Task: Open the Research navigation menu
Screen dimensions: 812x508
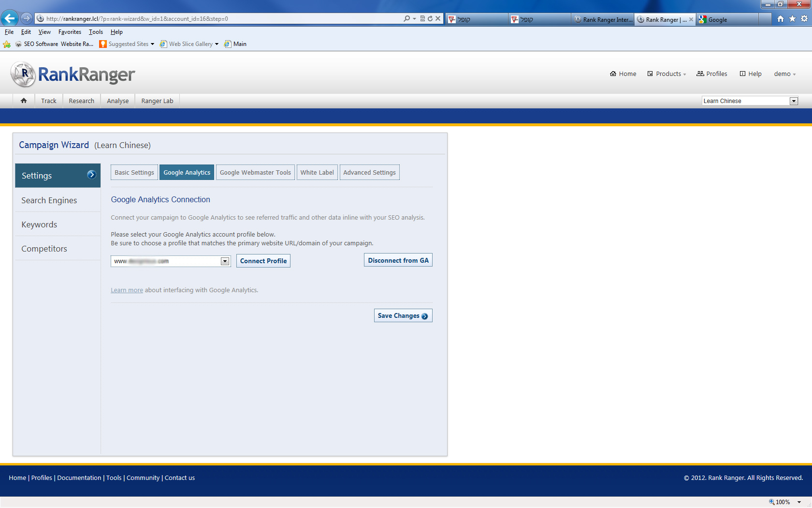Action: (x=82, y=101)
